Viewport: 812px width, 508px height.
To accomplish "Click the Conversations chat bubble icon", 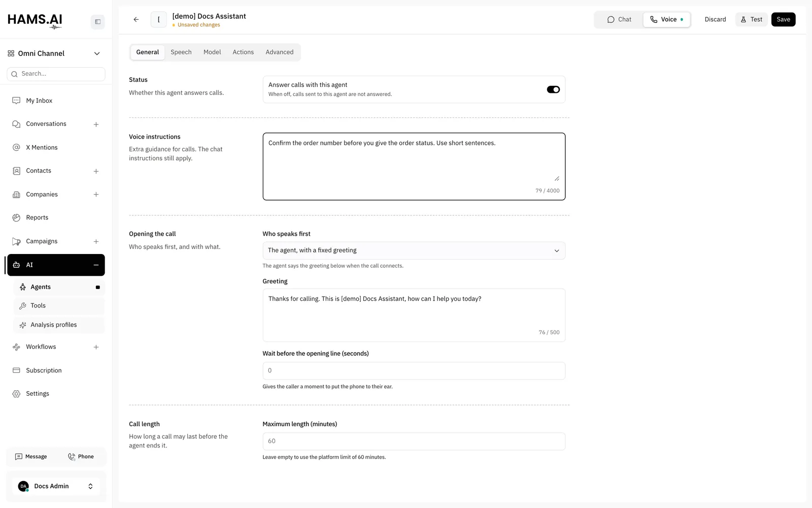I will (x=16, y=124).
